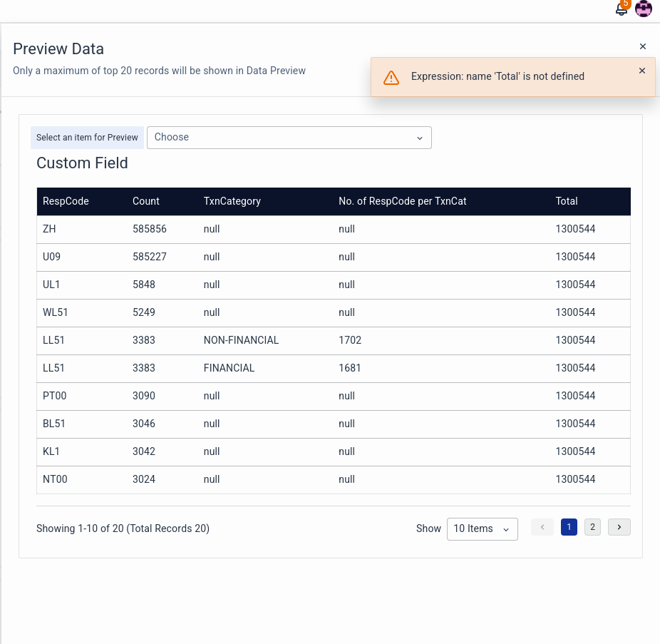This screenshot has width=660, height=644.
Task: Select the NT00 response code row
Action: [x=55, y=479]
